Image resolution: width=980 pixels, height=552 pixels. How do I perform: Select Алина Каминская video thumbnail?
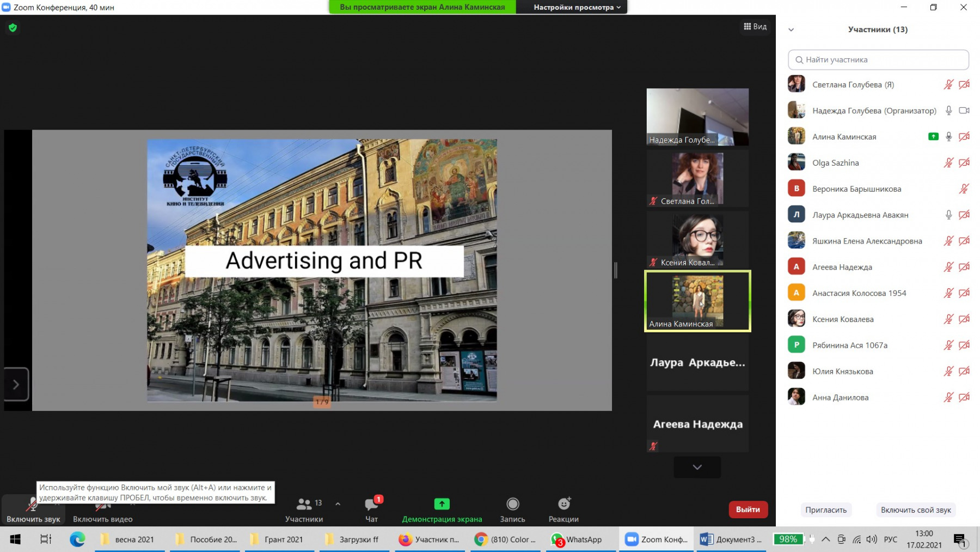coord(697,301)
